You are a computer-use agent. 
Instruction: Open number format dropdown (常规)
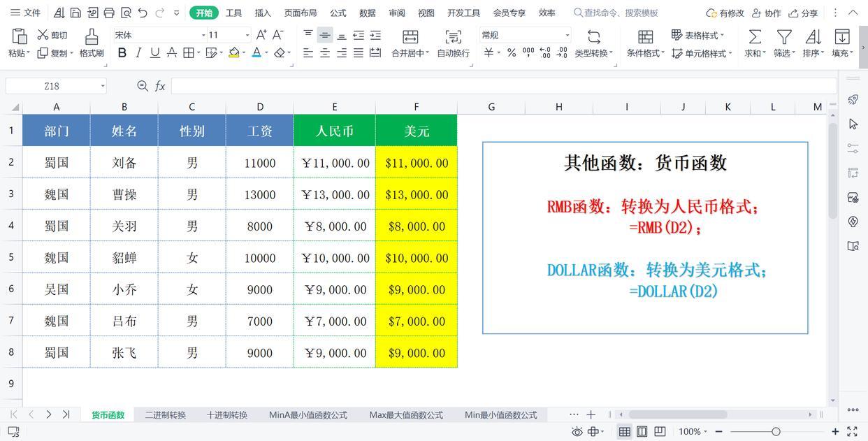click(567, 35)
